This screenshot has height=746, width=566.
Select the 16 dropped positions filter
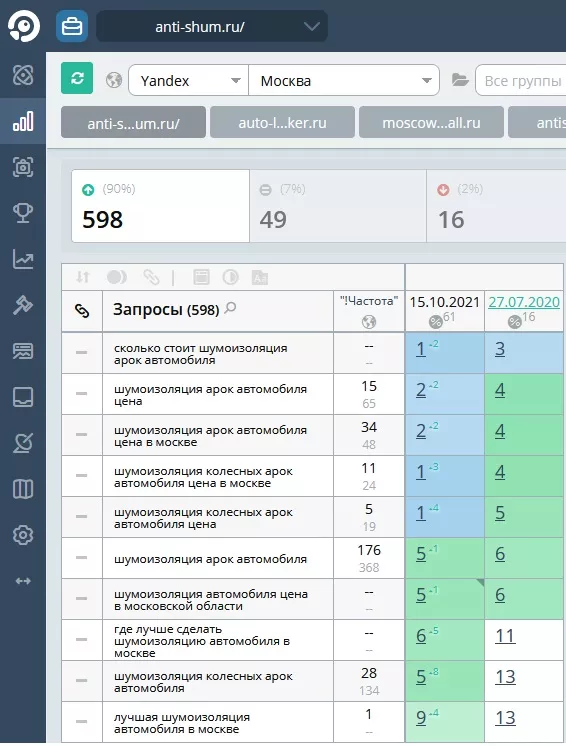coord(496,206)
